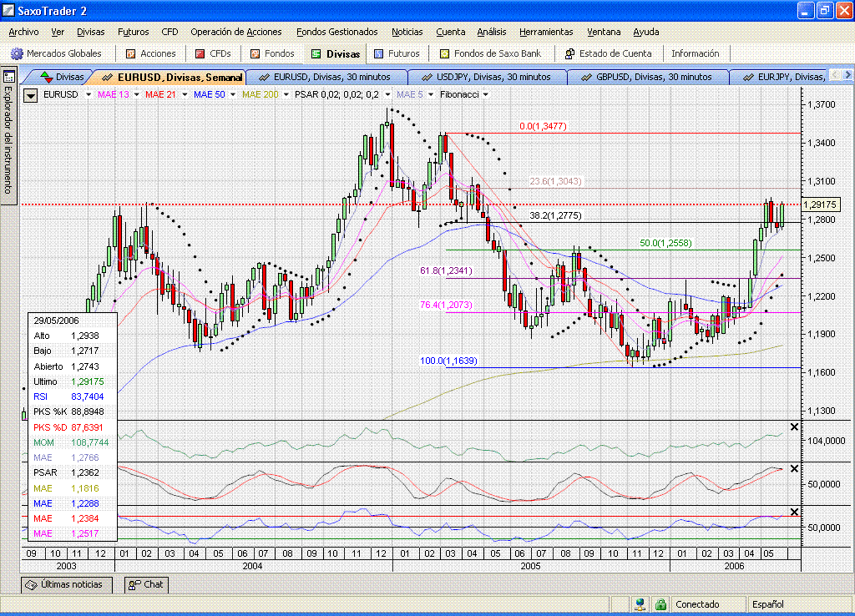Image resolution: width=855 pixels, height=616 pixels.
Task: Click the MOM 108,7744 value
Action: coord(90,442)
